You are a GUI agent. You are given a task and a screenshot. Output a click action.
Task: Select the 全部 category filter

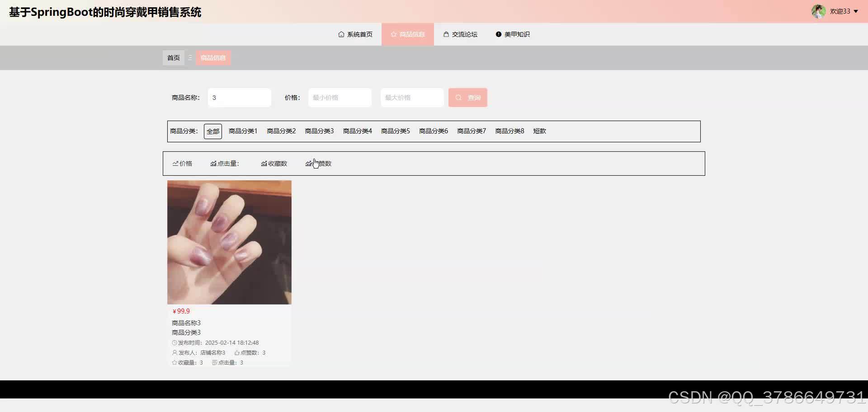click(213, 131)
